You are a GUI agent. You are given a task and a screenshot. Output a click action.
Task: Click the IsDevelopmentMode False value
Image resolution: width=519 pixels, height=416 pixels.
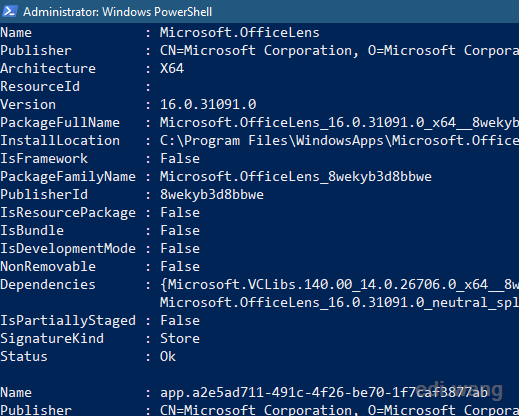coord(180,248)
